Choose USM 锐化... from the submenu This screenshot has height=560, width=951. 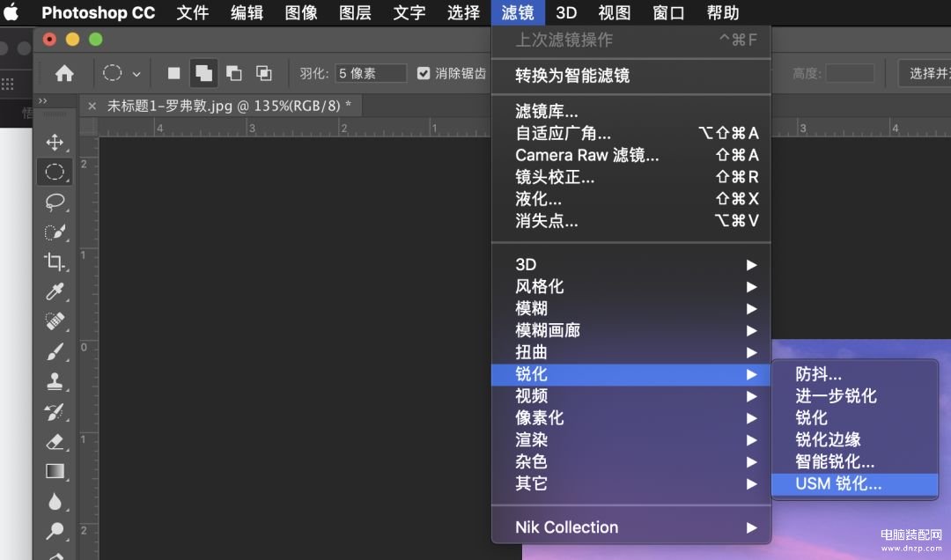[x=854, y=483]
